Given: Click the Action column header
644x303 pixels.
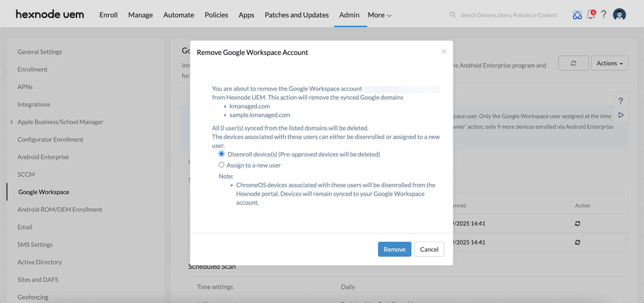Looking at the screenshot, I should coord(582,205).
